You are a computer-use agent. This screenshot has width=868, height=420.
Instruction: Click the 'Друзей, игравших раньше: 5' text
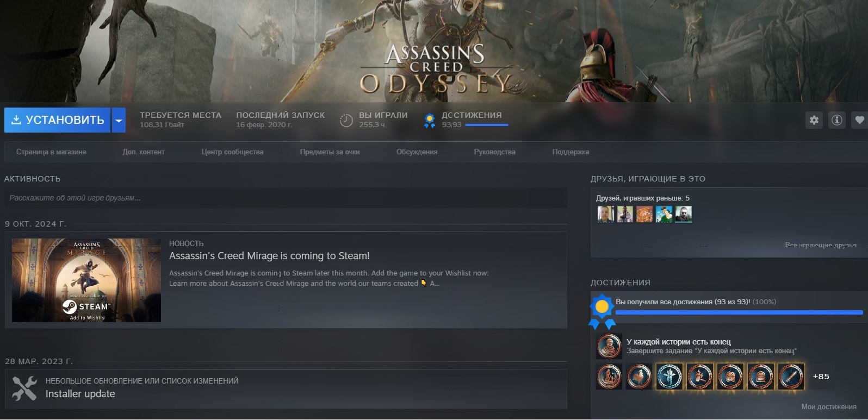(643, 198)
